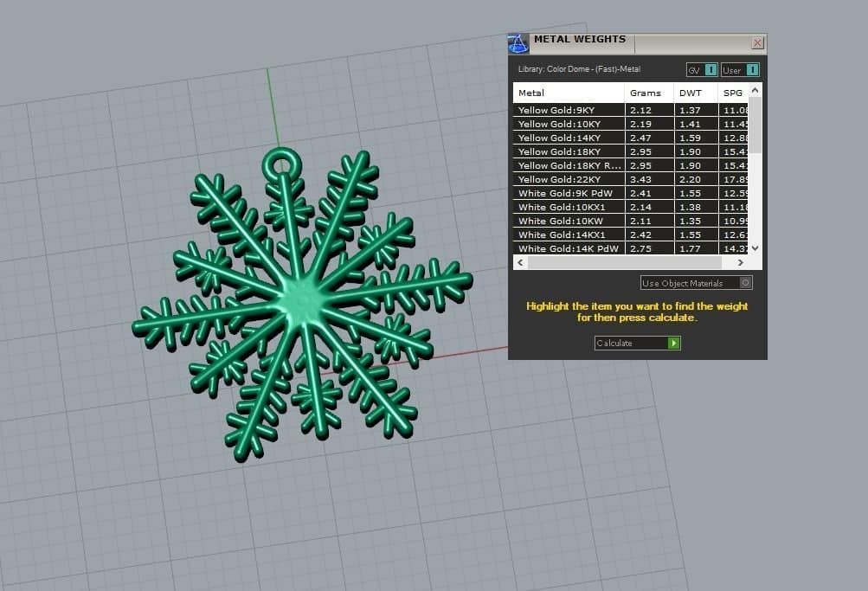Click the 2.20 DWT value
The image size is (868, 591).
690,179
